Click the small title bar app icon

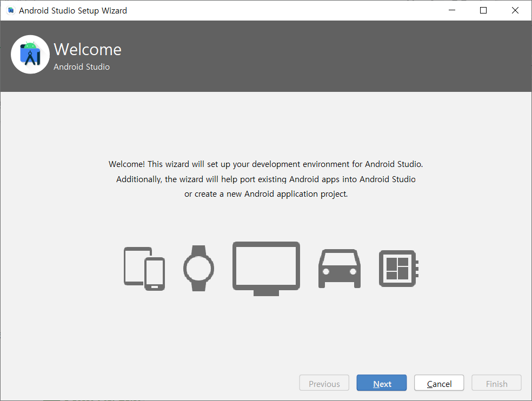pyautogui.click(x=11, y=10)
